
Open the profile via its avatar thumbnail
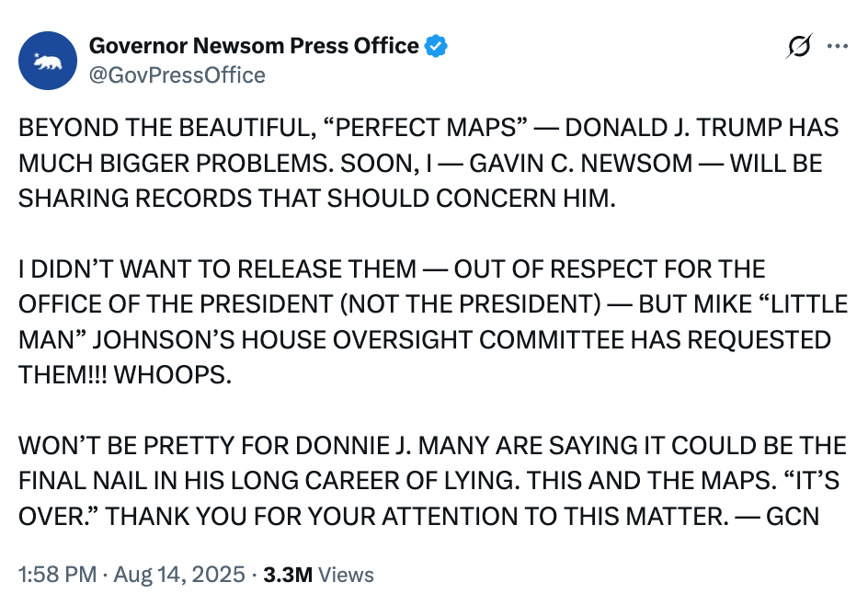pos(47,60)
